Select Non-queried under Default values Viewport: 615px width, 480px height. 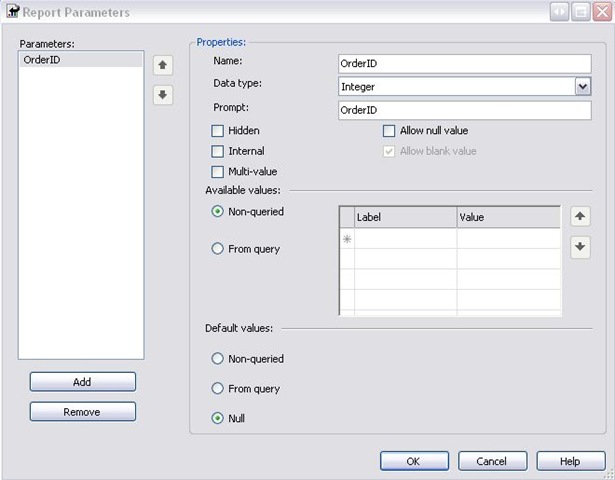pyautogui.click(x=217, y=358)
